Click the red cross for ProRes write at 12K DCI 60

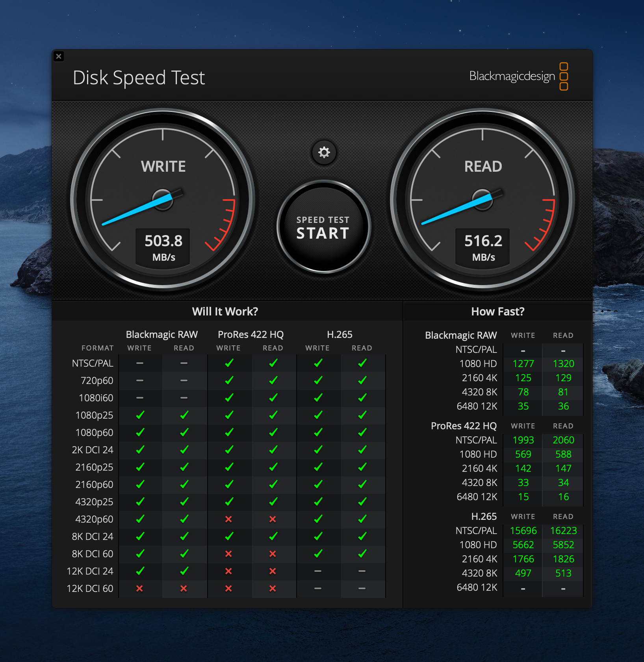point(228,588)
